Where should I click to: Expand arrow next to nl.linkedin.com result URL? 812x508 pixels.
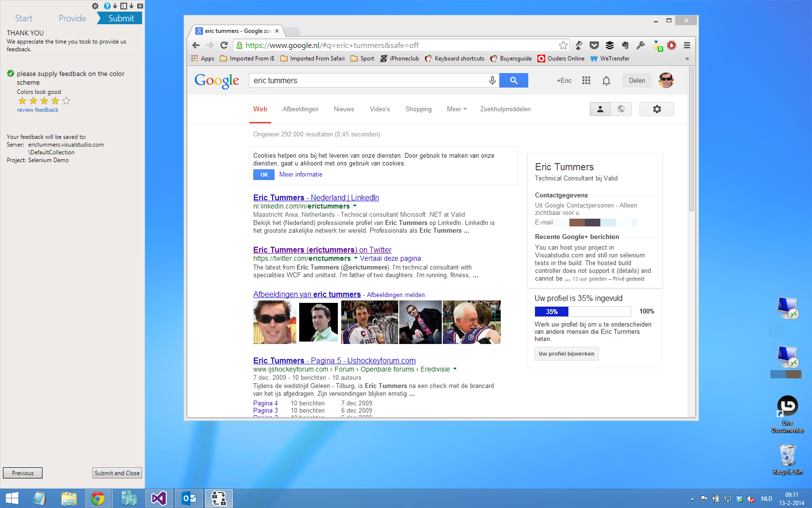click(355, 206)
